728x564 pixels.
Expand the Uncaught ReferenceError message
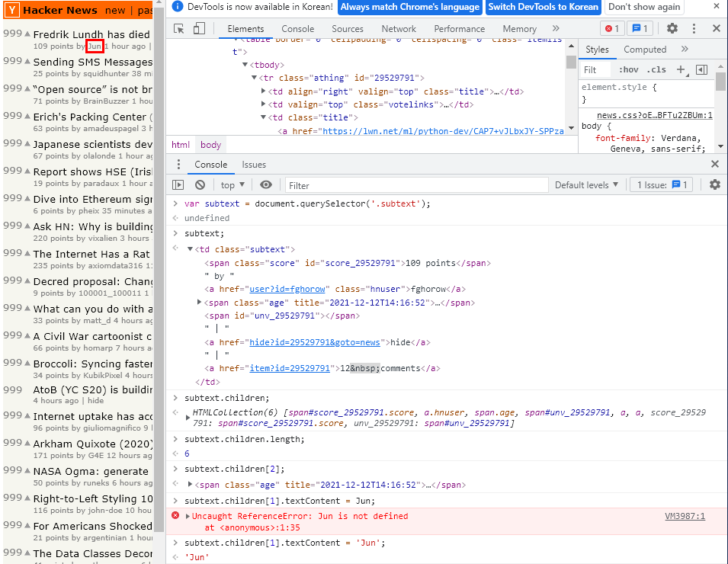point(188,516)
